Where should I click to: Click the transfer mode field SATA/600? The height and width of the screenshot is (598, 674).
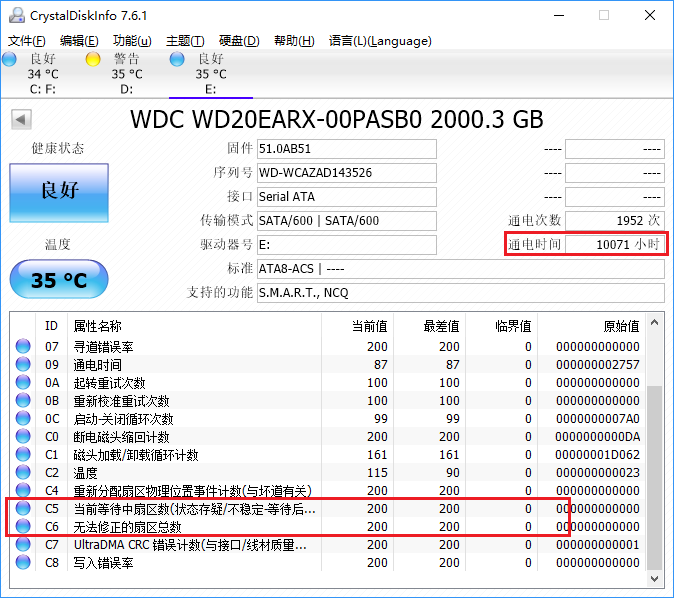(347, 221)
